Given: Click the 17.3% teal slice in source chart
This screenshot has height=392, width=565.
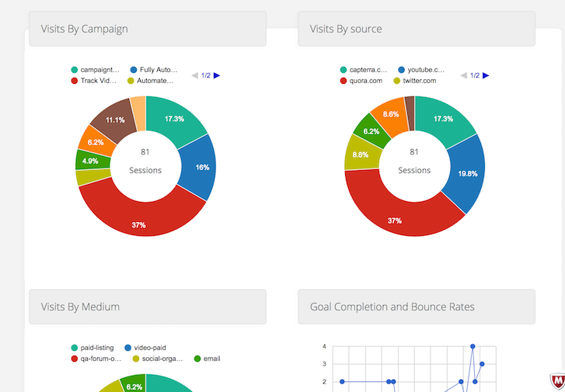Looking at the screenshot, I should pyautogui.click(x=444, y=119).
